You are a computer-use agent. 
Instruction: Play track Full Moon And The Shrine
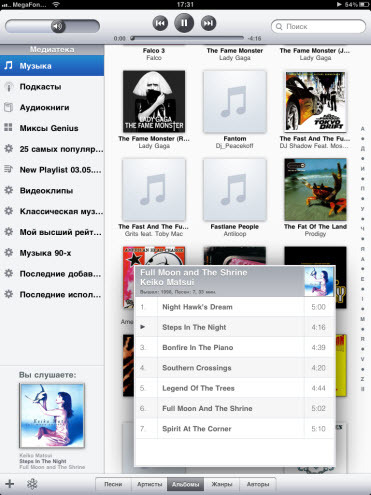tap(235, 409)
